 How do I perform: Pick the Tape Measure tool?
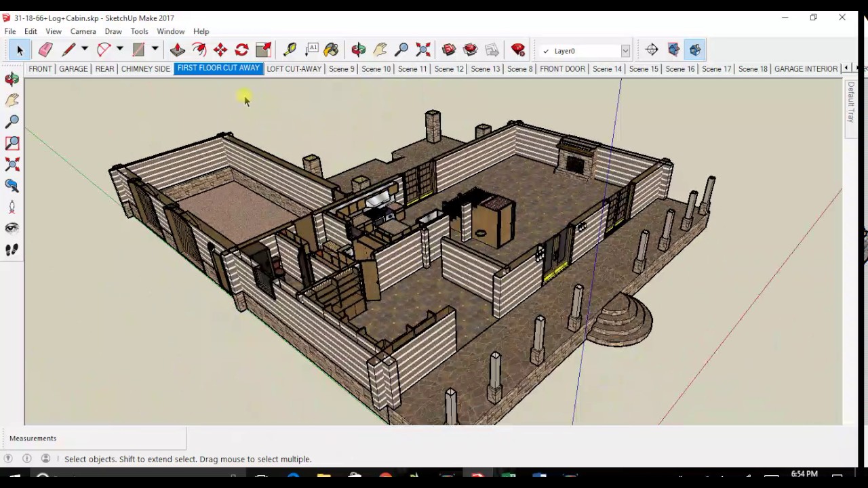[x=290, y=49]
